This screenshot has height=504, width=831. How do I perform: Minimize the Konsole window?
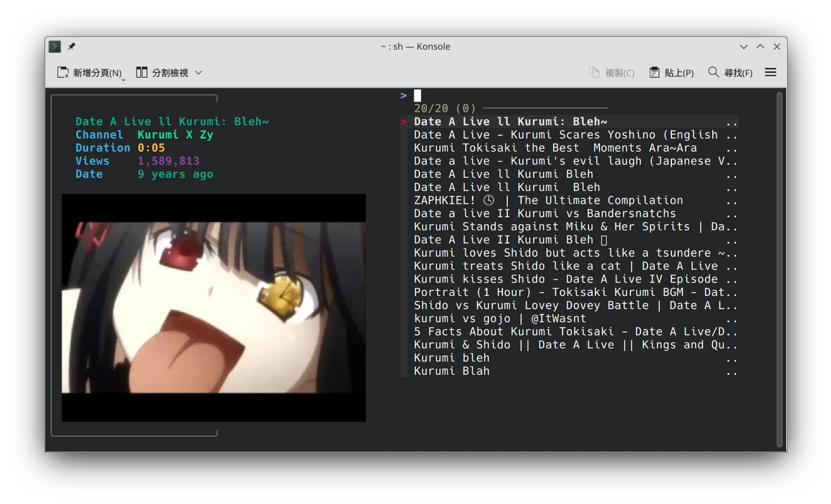pos(744,46)
